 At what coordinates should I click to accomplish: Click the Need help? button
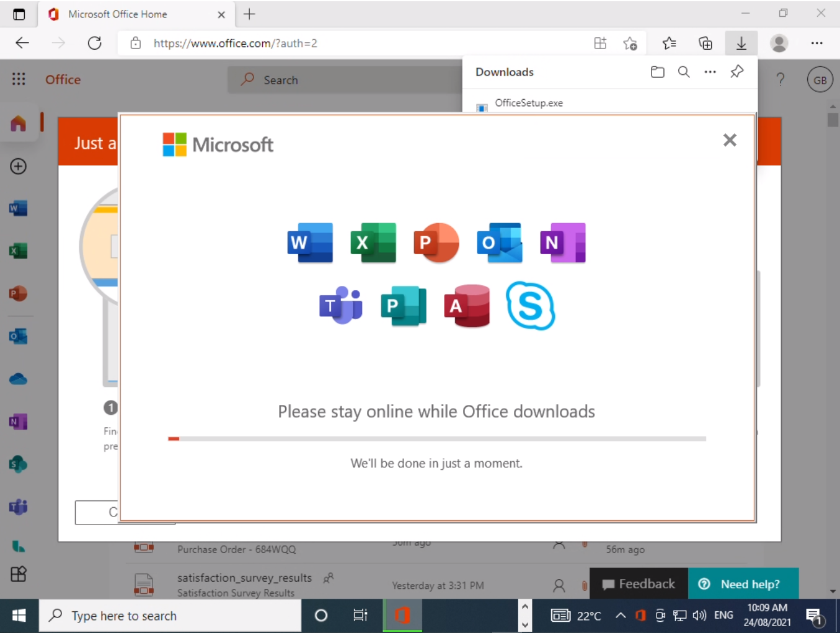point(743,584)
